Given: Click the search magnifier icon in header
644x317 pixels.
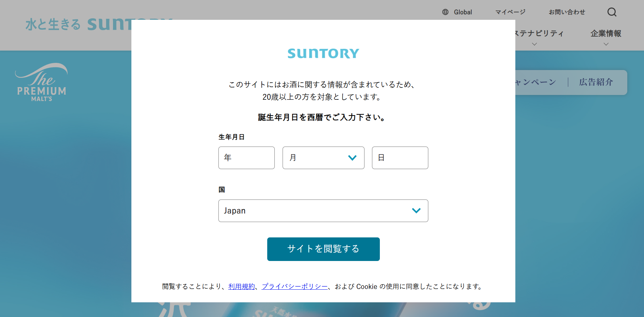Looking at the screenshot, I should click(x=612, y=12).
